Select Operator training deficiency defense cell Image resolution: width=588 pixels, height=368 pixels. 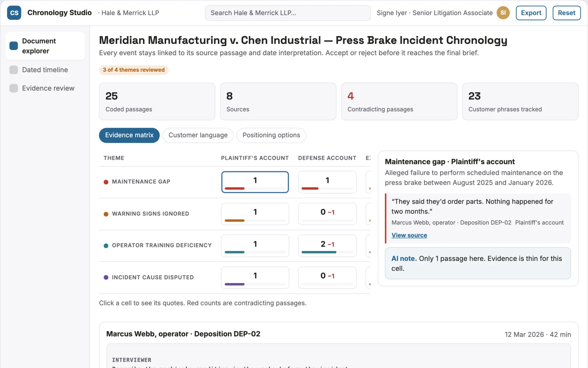point(327,246)
